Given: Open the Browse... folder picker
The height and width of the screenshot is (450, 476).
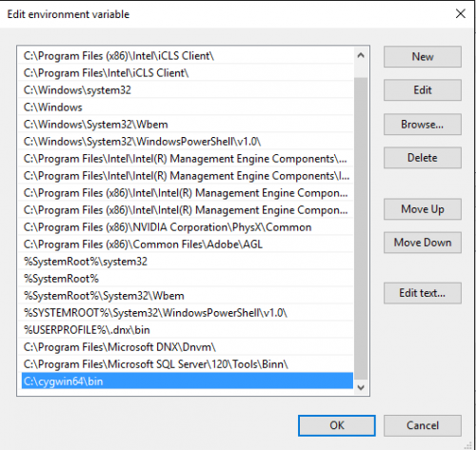Looking at the screenshot, I should click(x=423, y=125).
